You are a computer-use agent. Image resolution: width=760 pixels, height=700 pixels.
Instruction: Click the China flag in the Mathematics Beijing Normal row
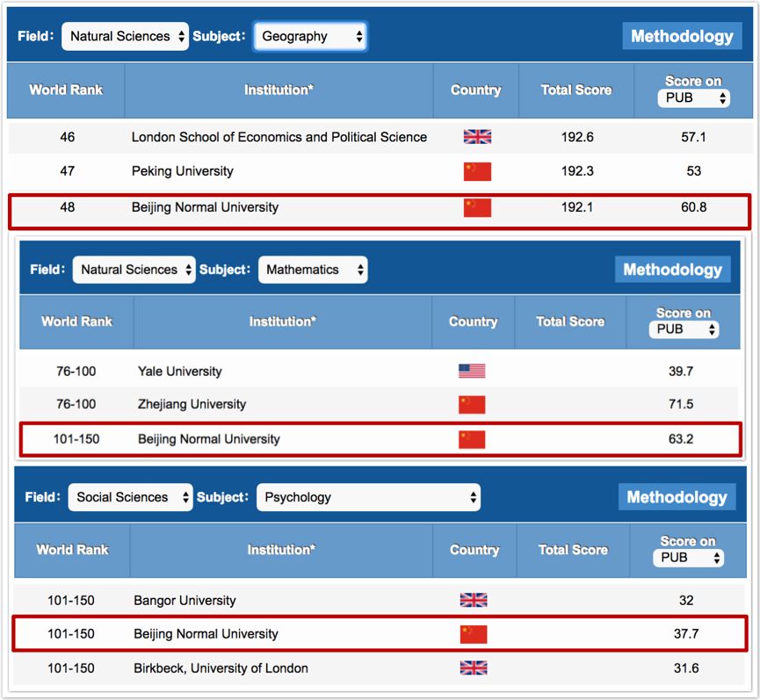coord(472,439)
